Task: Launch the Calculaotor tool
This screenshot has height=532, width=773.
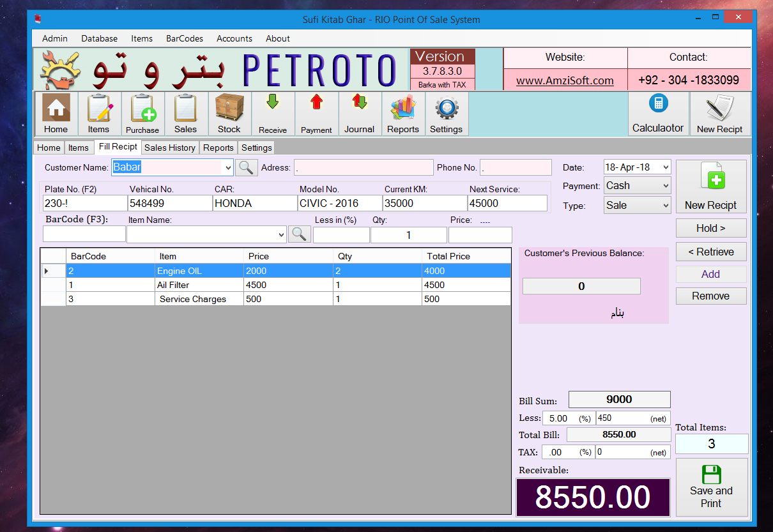Action: (x=658, y=113)
